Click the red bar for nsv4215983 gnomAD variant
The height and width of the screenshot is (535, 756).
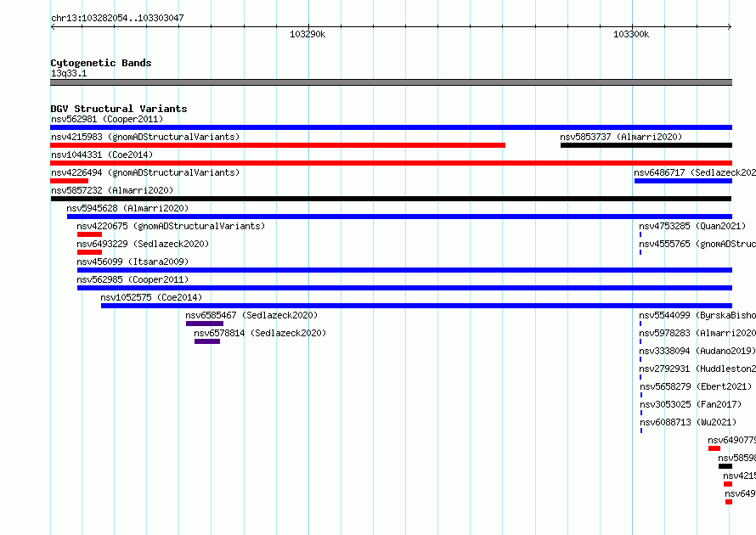(278, 145)
